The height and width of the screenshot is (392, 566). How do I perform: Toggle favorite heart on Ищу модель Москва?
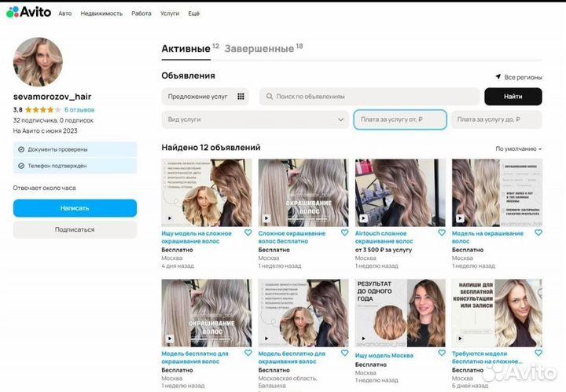[441, 354]
